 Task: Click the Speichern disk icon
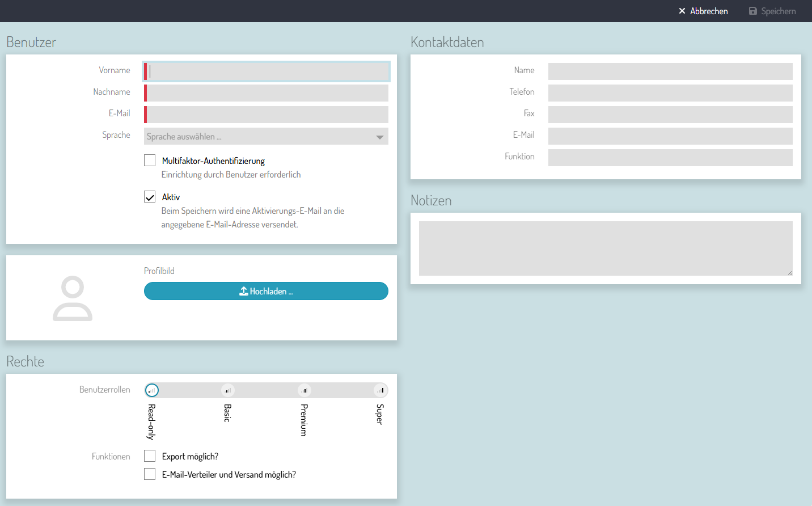pyautogui.click(x=753, y=11)
